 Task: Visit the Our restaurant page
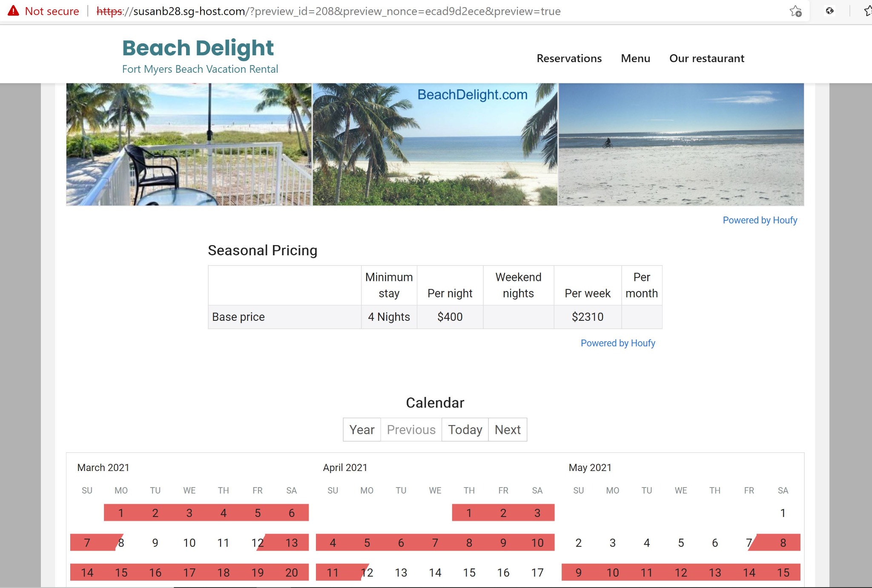tap(706, 58)
